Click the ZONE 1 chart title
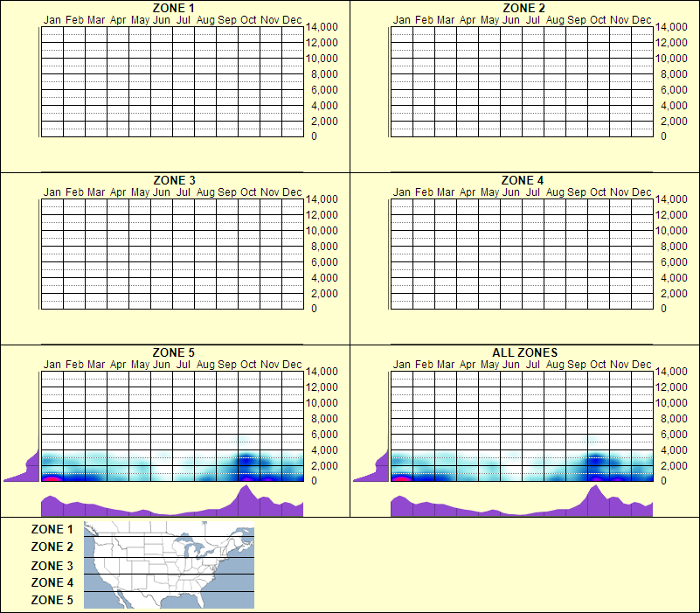The width and height of the screenshot is (700, 613). [x=171, y=8]
